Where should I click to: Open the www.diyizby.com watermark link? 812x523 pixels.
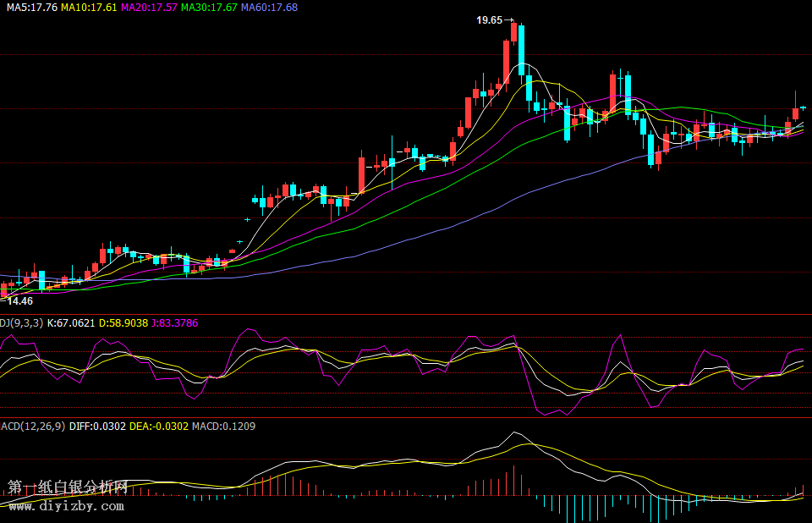[x=66, y=506]
